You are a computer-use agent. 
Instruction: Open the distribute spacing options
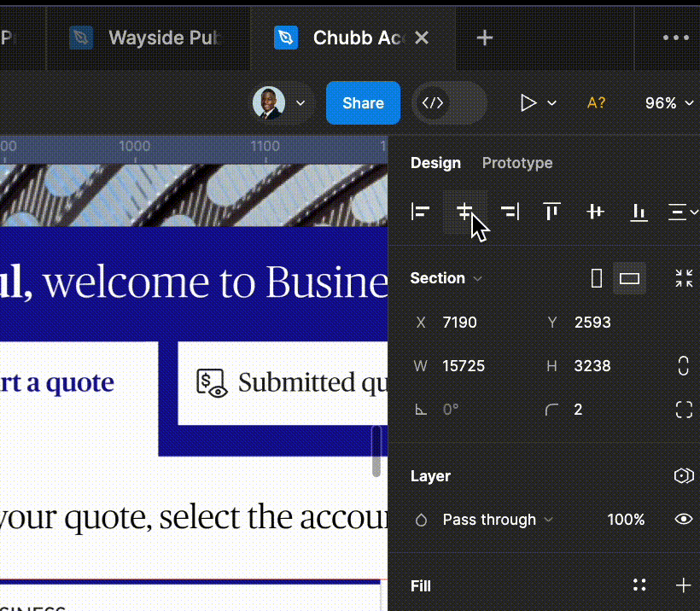pos(683,212)
